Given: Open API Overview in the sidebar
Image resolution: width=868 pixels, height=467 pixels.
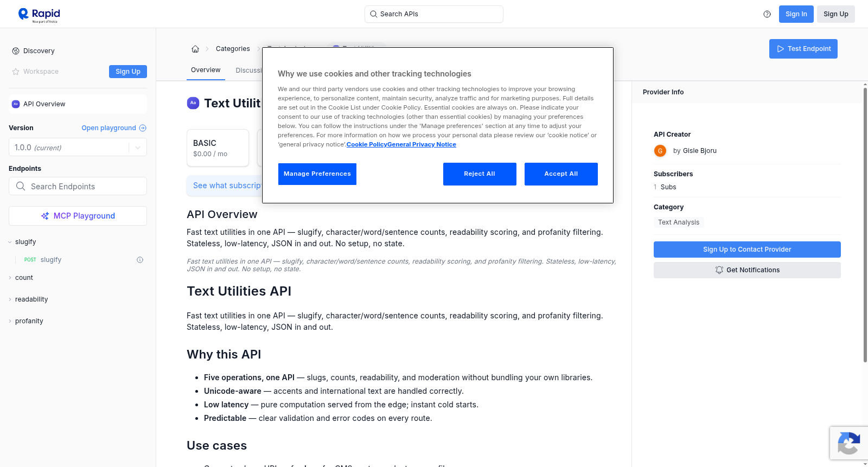Looking at the screenshot, I should click(x=78, y=104).
